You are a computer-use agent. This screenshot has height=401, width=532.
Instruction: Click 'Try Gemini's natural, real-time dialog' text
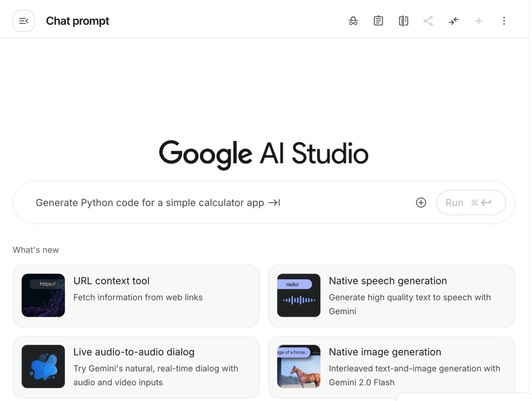[156, 369]
